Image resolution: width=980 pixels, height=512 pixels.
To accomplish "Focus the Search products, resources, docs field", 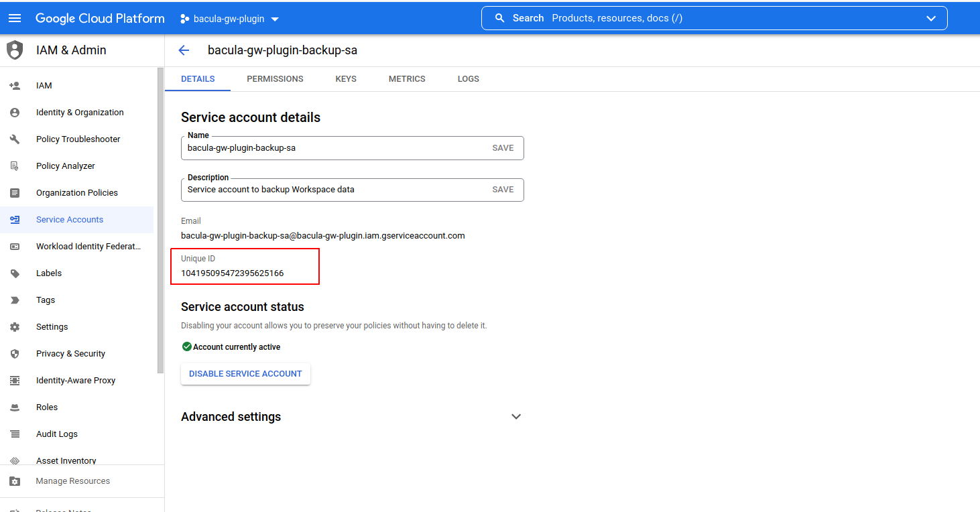I will (x=714, y=18).
